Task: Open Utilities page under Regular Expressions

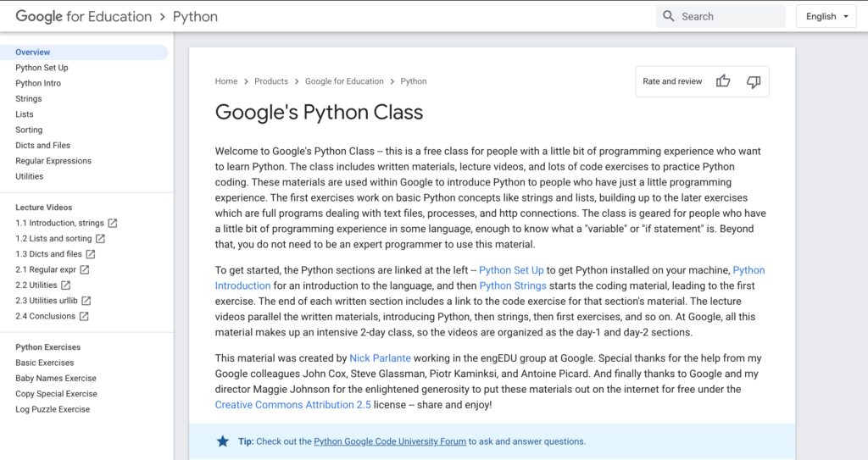Action: coord(30,176)
